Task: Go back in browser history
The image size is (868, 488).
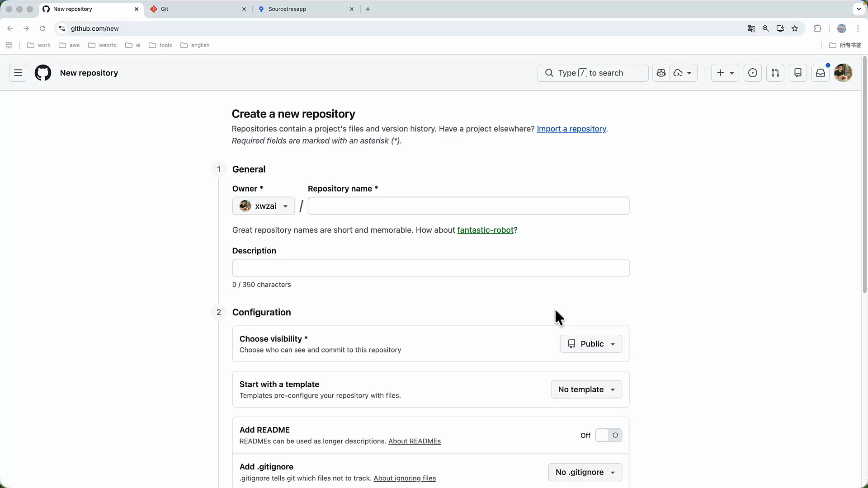Action: [10, 28]
